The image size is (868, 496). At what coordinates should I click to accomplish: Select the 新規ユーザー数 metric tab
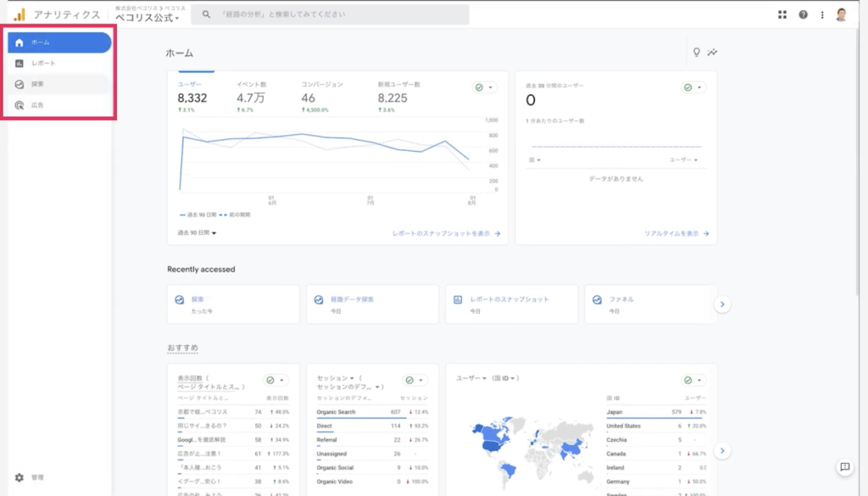click(398, 98)
